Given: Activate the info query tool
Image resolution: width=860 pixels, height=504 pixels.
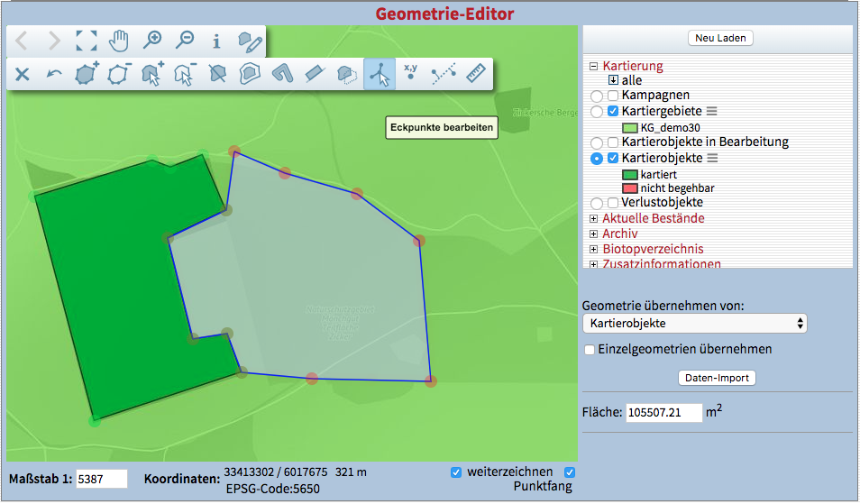Looking at the screenshot, I should (x=216, y=41).
